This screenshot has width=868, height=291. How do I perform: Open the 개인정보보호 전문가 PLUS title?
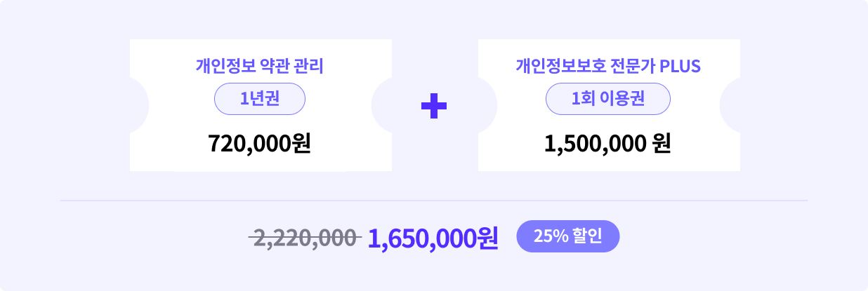coord(609,66)
